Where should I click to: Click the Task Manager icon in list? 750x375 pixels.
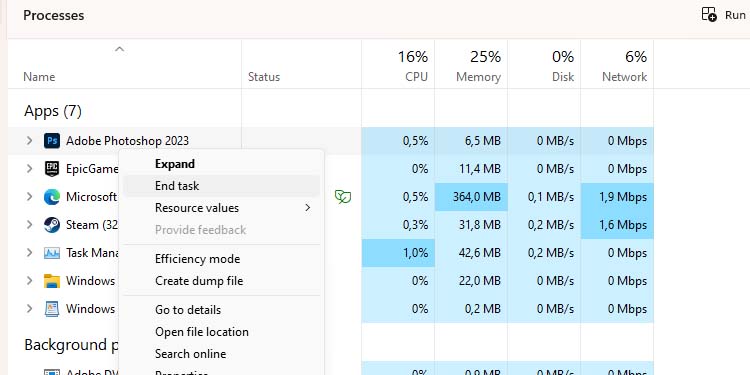[52, 253]
